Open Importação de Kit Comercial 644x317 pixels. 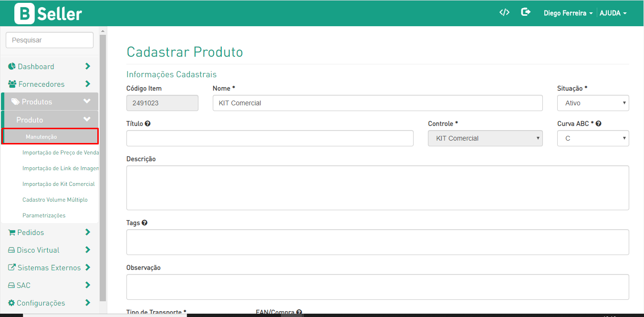click(x=58, y=184)
